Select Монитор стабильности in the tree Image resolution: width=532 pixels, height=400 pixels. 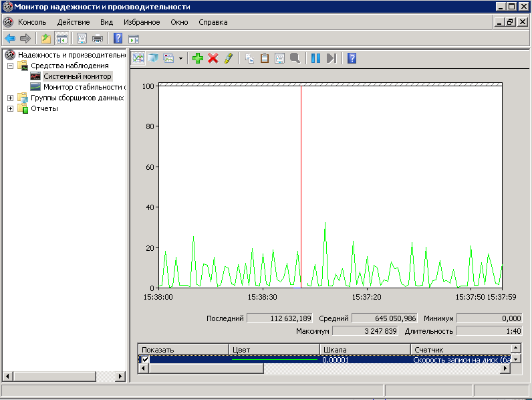84,87
